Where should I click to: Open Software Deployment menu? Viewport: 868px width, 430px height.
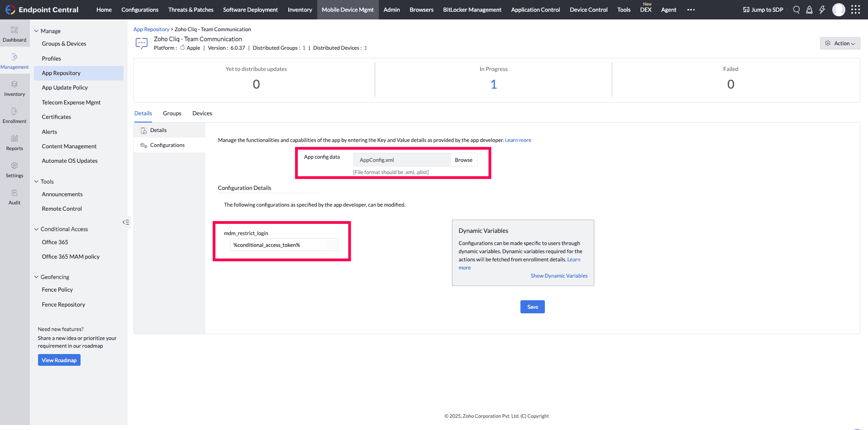click(250, 9)
